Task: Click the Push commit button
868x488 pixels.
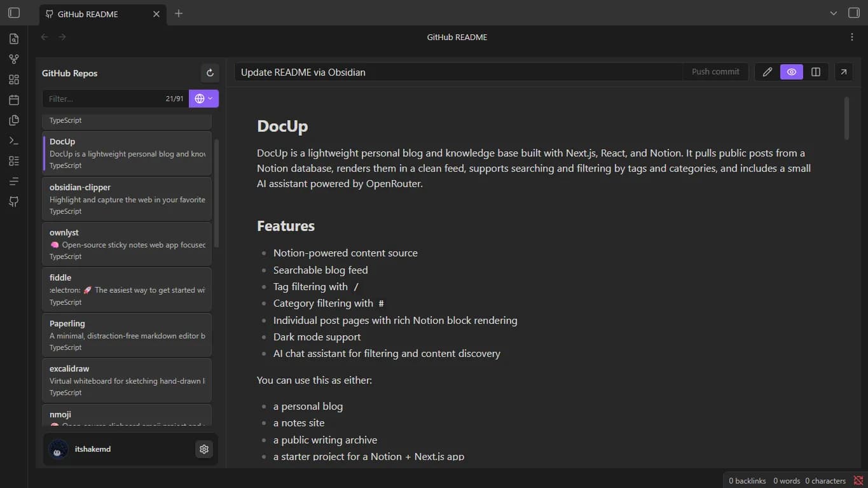Action: (x=715, y=72)
